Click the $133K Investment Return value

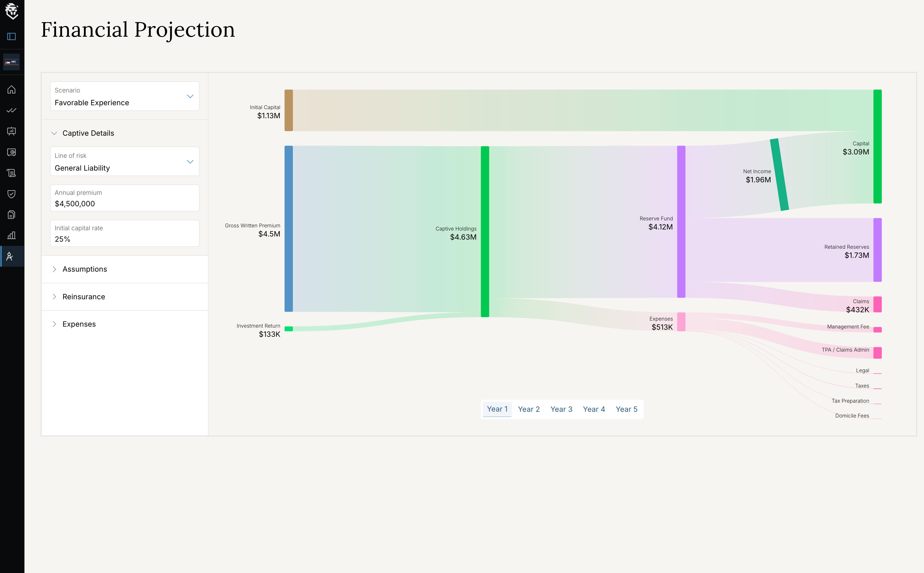[270, 334]
